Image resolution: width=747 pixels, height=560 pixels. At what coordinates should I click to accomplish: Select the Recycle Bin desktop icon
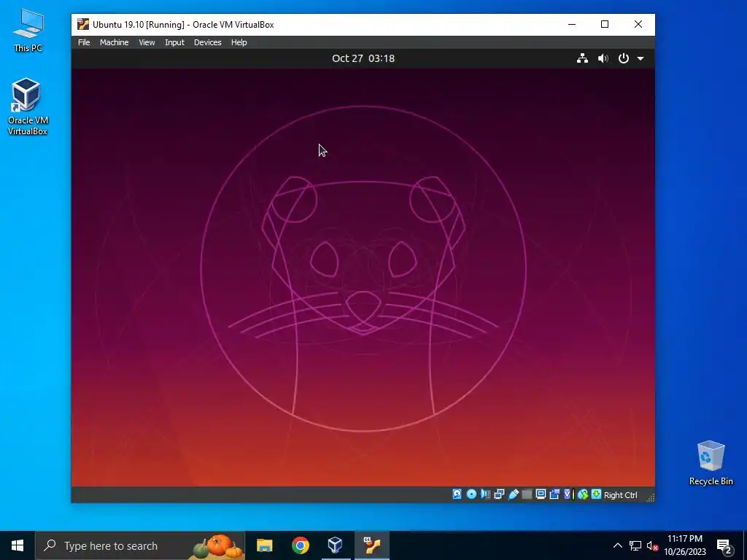(711, 463)
